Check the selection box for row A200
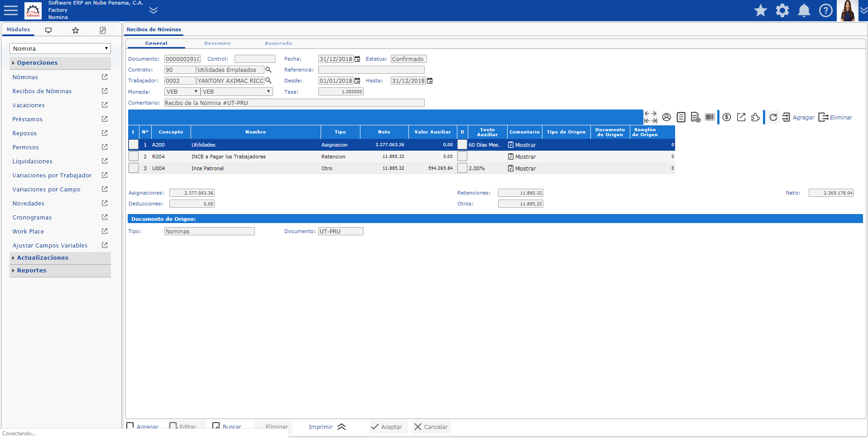 pos(134,144)
